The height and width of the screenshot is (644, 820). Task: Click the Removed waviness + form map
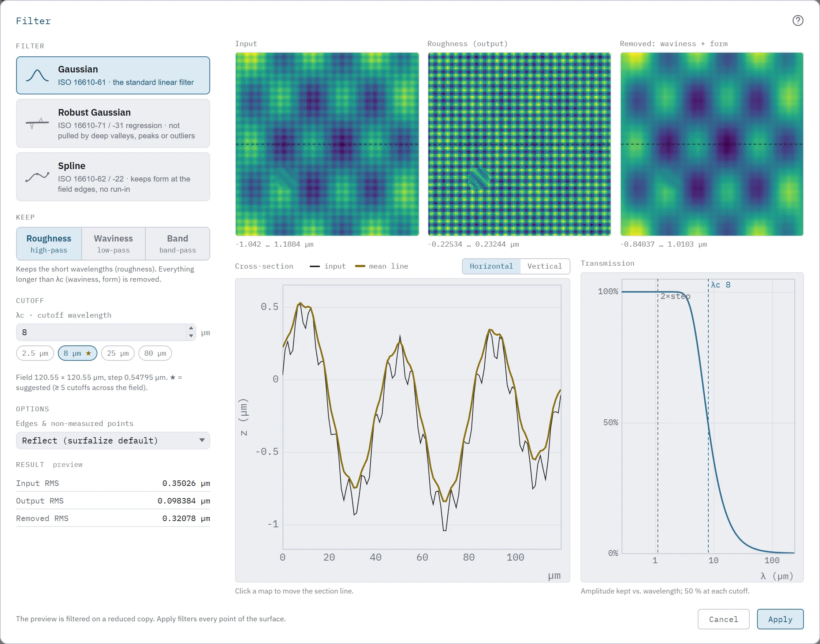(712, 144)
